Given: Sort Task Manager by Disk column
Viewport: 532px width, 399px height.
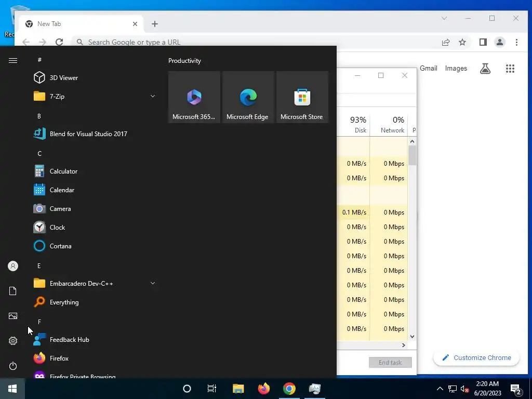Looking at the screenshot, I should [x=353, y=124].
